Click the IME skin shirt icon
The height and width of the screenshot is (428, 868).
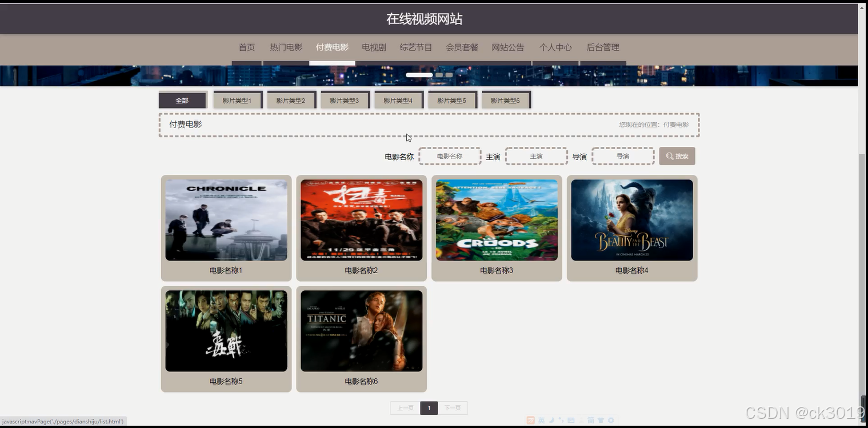(x=601, y=421)
